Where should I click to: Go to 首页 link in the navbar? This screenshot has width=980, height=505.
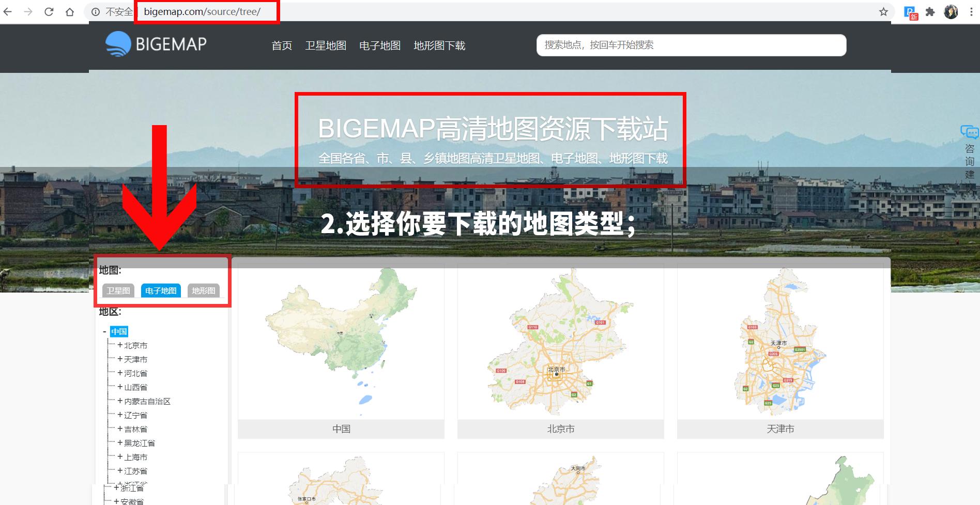(281, 45)
